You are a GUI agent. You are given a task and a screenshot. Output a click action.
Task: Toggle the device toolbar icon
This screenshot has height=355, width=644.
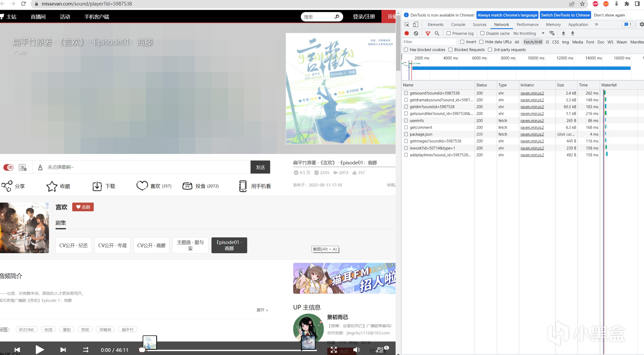[416, 24]
